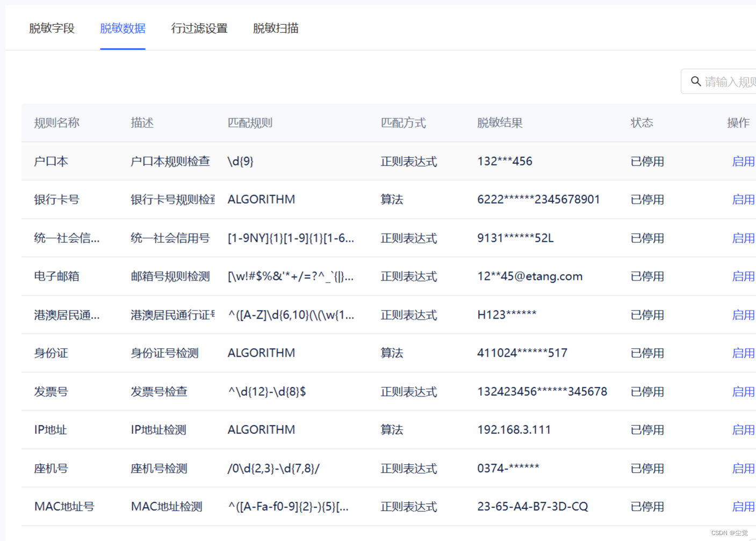Click the MAC地址号 rule name

point(64,507)
